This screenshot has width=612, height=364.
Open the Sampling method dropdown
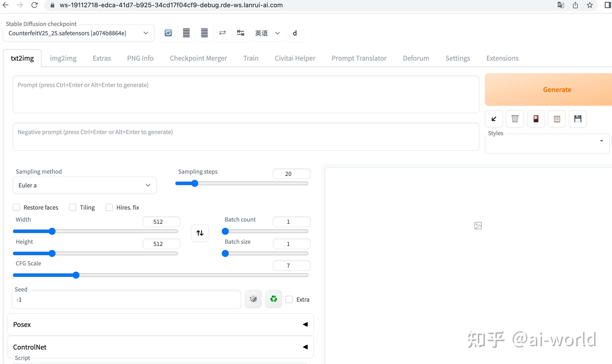click(x=85, y=185)
